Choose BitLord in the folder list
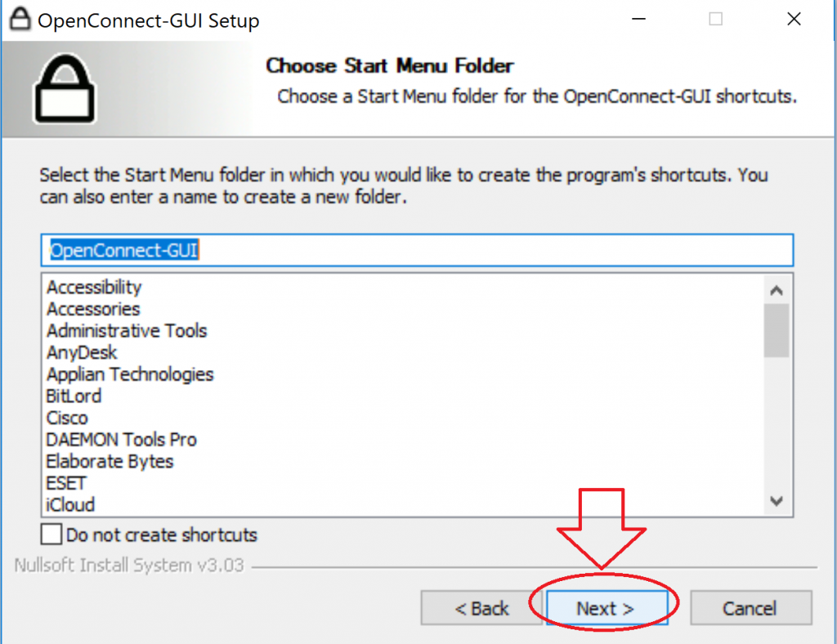This screenshot has width=837, height=644. coord(74,396)
